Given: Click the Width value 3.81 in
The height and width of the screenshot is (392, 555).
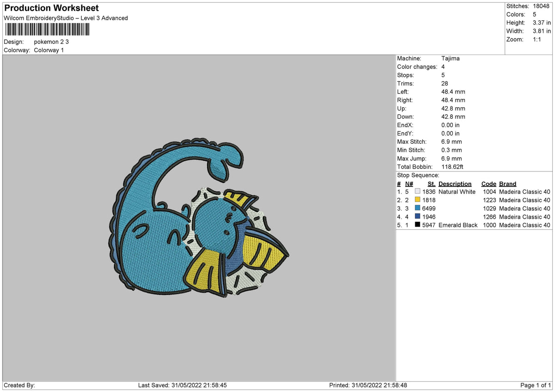Looking at the screenshot, I should pyautogui.click(x=542, y=31).
